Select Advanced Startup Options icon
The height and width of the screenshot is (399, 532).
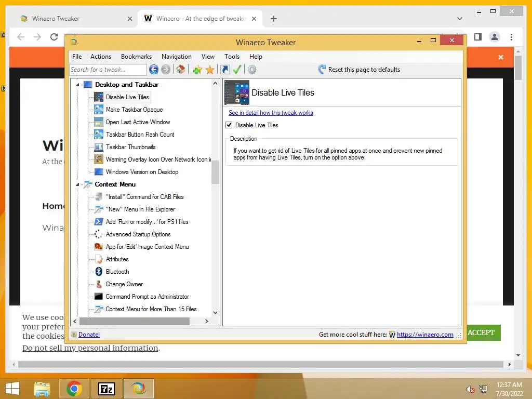click(x=98, y=234)
